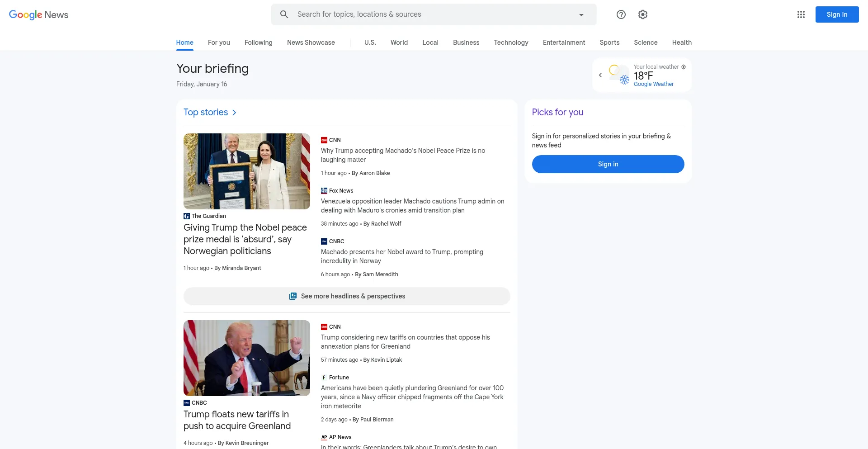Click the AP News source icon
The image size is (868, 449).
pos(324,437)
